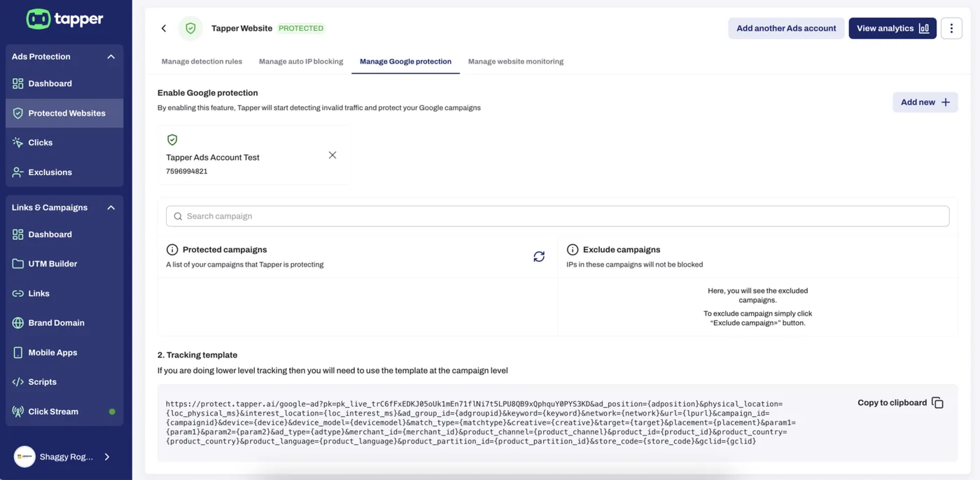Open Clicks in the sidebar
The height and width of the screenshot is (480, 980).
[64, 143]
